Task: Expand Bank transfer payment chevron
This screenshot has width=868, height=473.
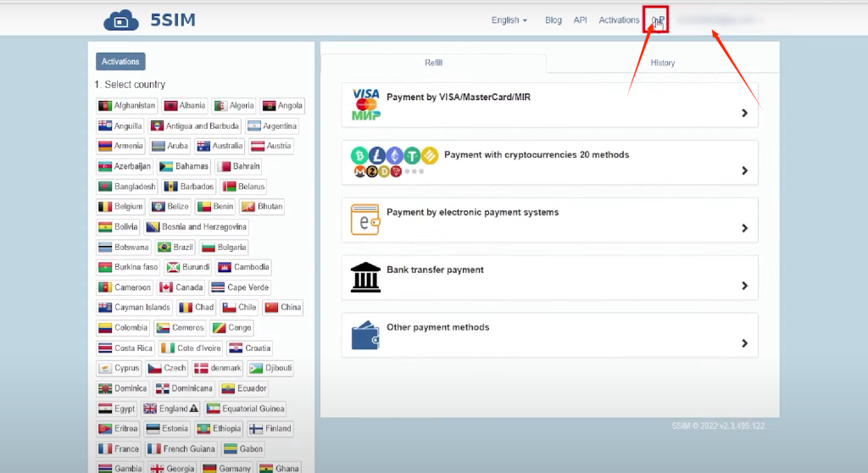Action: click(744, 286)
